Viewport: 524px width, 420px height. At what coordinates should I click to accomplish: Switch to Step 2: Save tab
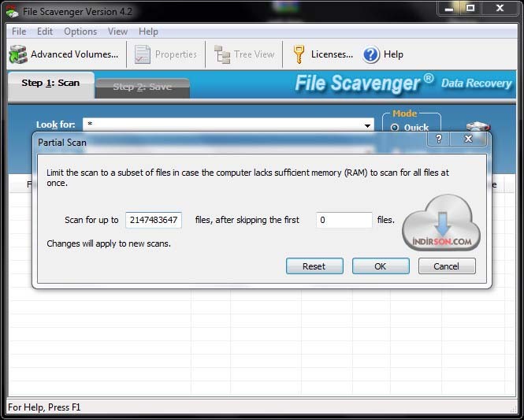(143, 87)
